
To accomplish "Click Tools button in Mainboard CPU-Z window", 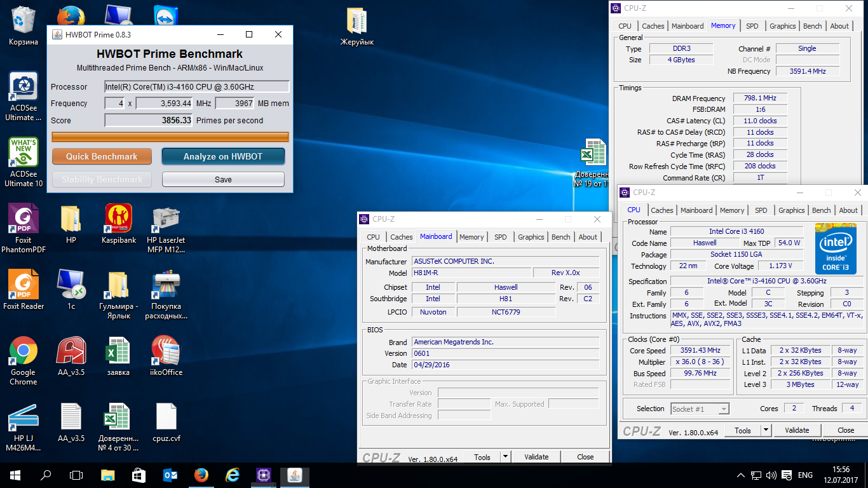I will 482,457.
